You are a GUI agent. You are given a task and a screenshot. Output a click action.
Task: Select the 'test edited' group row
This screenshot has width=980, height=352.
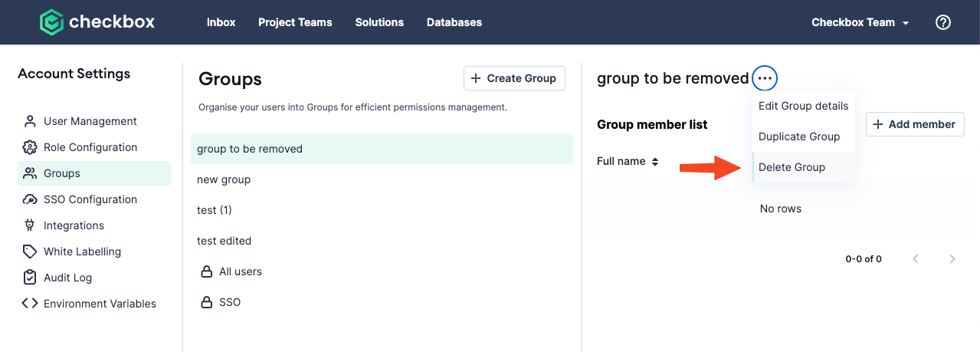click(382, 241)
